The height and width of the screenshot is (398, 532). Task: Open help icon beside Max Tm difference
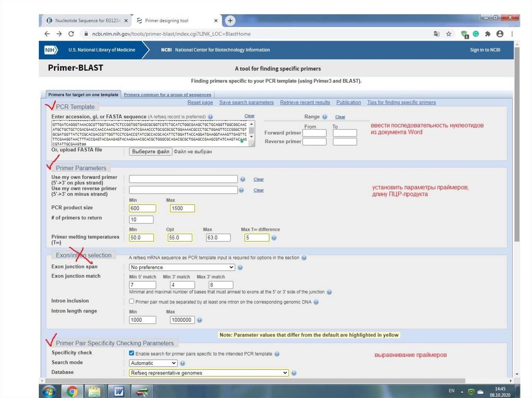pyautogui.click(x=274, y=238)
